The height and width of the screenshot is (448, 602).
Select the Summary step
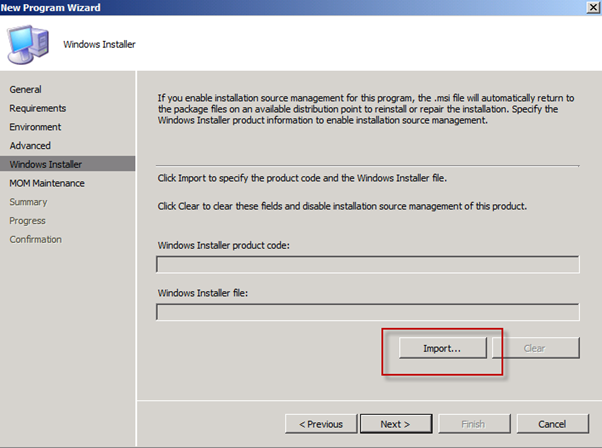28,202
